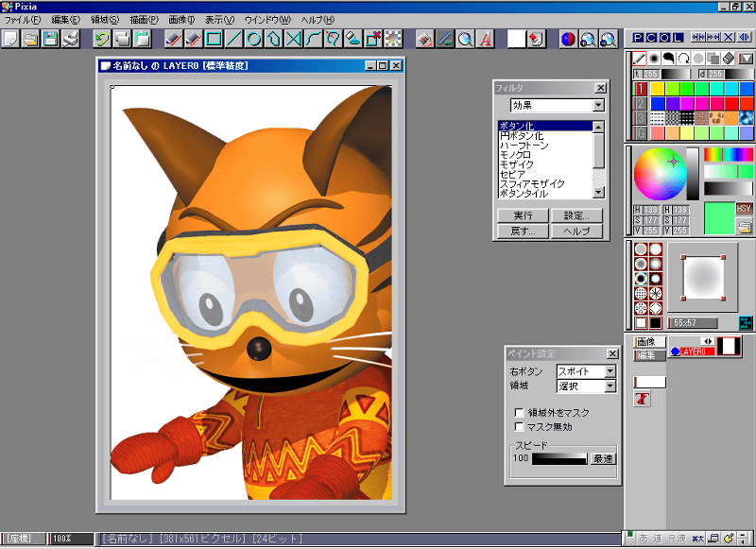Image resolution: width=756 pixels, height=549 pixels.
Task: Toggle マスク無効 checkbox
Action: 519,427
